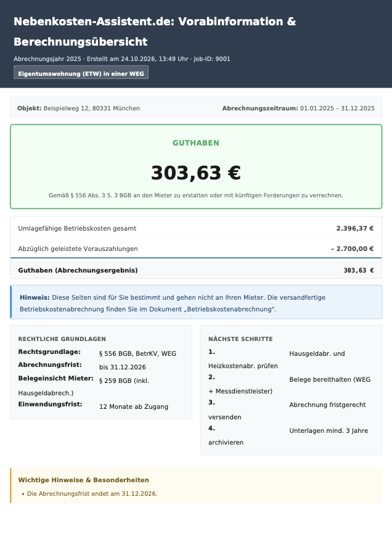Click the 'RECHTLICHE GRUNDLAGEN' heading

[x=62, y=339]
